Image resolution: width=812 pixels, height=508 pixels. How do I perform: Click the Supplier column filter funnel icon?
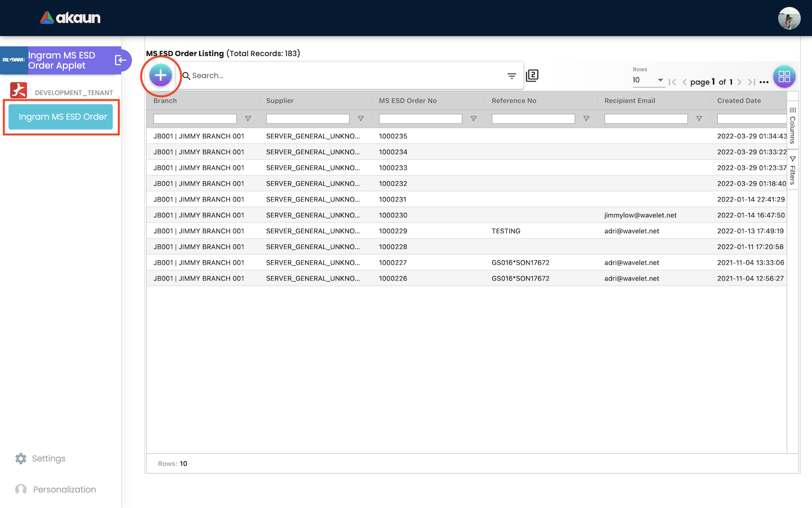coord(361,119)
